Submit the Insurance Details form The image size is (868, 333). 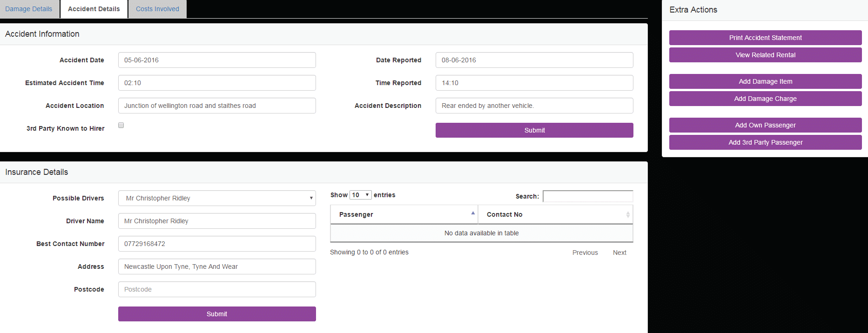click(x=217, y=314)
